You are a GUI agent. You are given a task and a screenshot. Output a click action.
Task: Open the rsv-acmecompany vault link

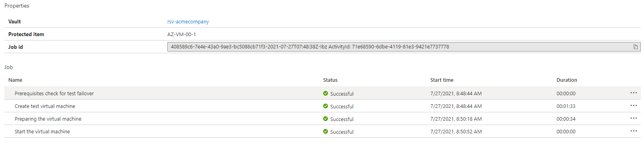[x=188, y=22]
